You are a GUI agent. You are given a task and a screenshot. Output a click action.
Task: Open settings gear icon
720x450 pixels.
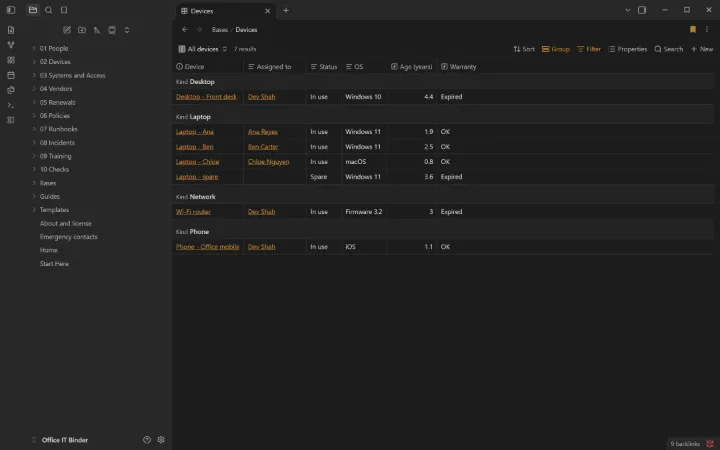(x=161, y=439)
